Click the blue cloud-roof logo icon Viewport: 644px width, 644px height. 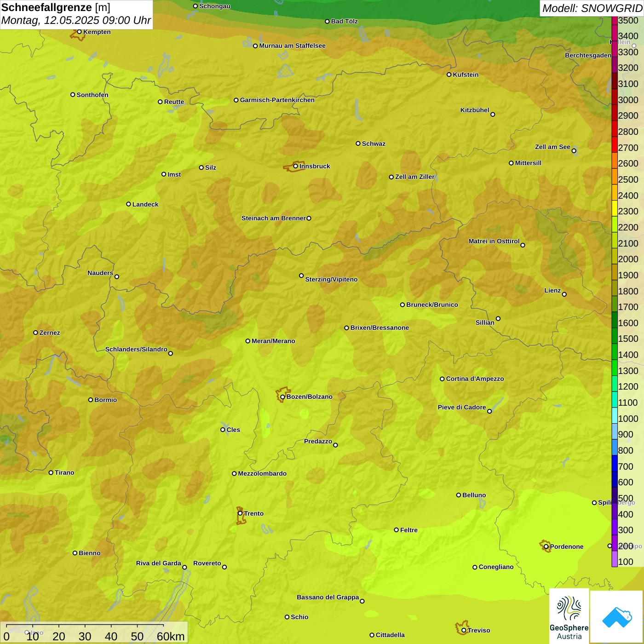[x=617, y=617]
